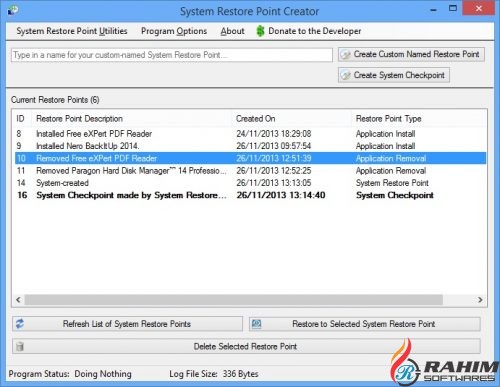Click date 26/11/2013 12:52:25
This screenshot has width=500, height=387.
click(274, 171)
